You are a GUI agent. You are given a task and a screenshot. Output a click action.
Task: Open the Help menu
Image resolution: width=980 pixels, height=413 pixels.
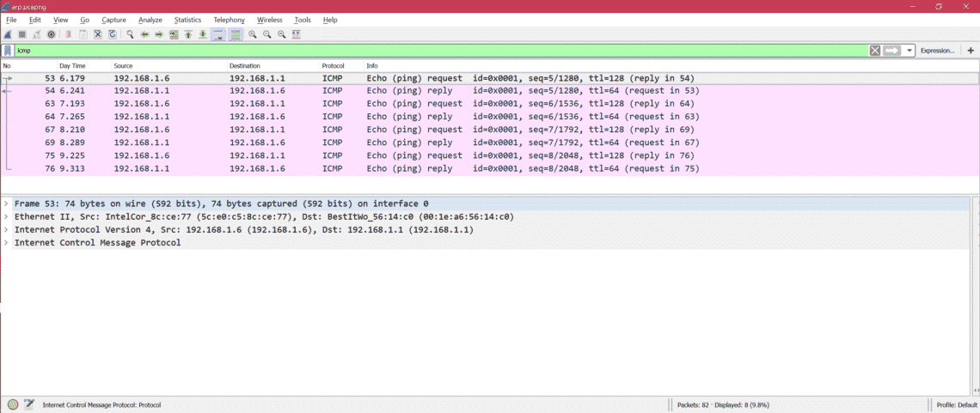point(330,20)
